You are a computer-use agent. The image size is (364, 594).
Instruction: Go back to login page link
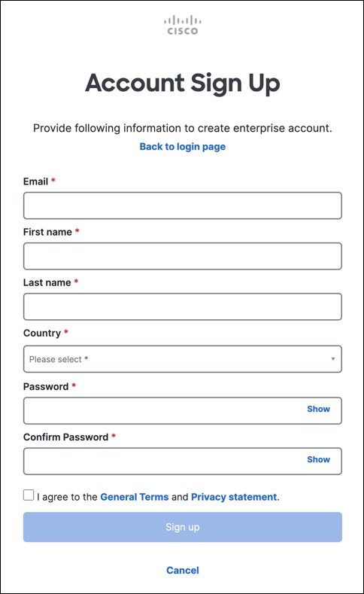click(183, 147)
